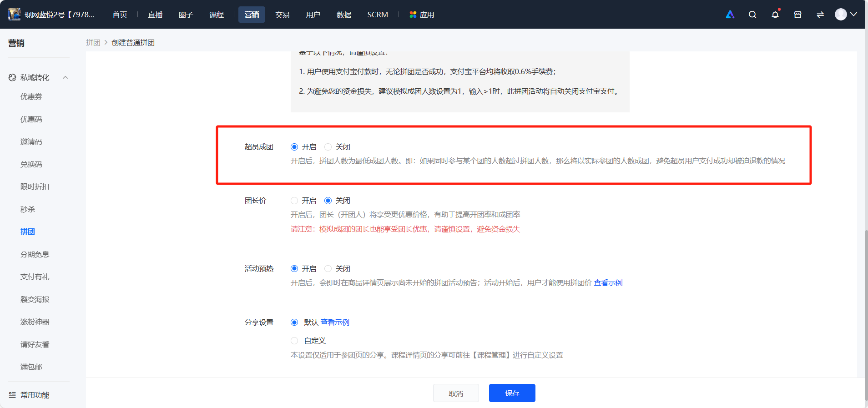868x408 pixels.
Task: Click the blue triangle logo icon
Action: [x=730, y=15]
